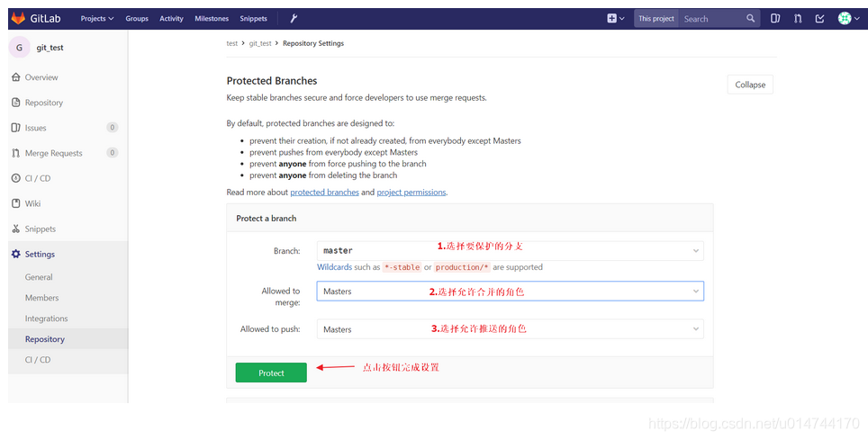Open the Allowed to push dropdown
Image resolution: width=868 pixels, height=440 pixels.
pos(510,328)
